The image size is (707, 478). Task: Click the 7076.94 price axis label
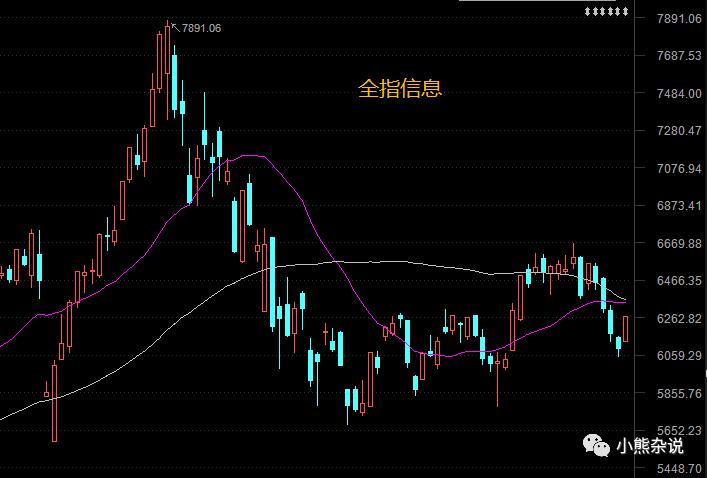pos(679,169)
